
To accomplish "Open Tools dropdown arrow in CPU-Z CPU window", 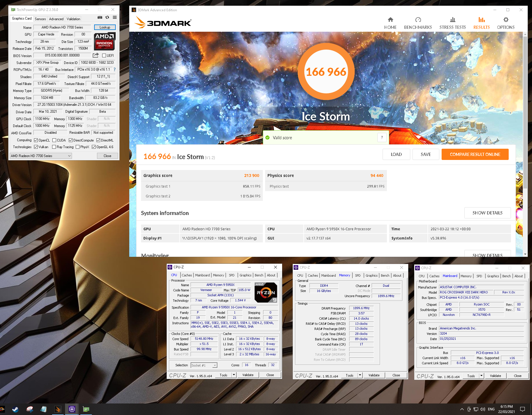I will pyautogui.click(x=234, y=375).
